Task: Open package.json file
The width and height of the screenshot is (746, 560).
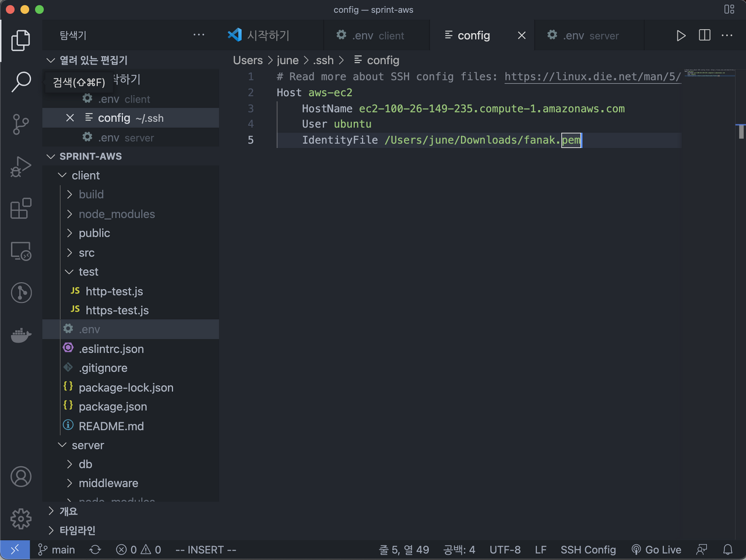Action: coord(131,407)
